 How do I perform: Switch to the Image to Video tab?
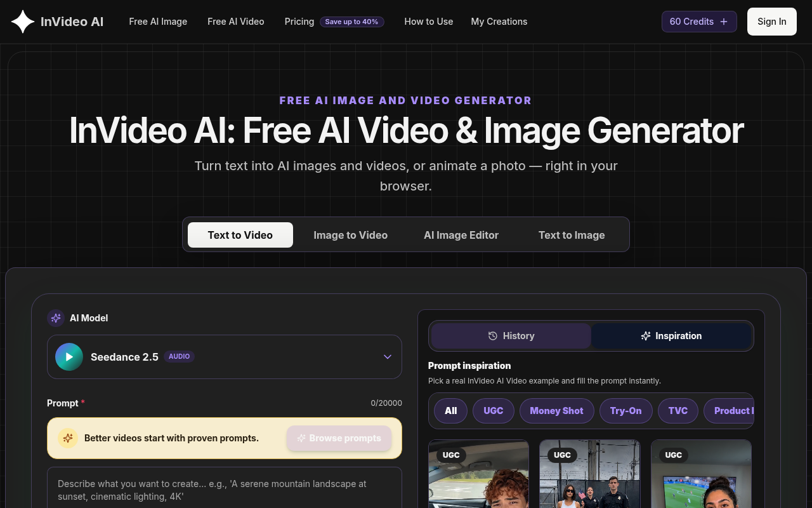(x=351, y=235)
